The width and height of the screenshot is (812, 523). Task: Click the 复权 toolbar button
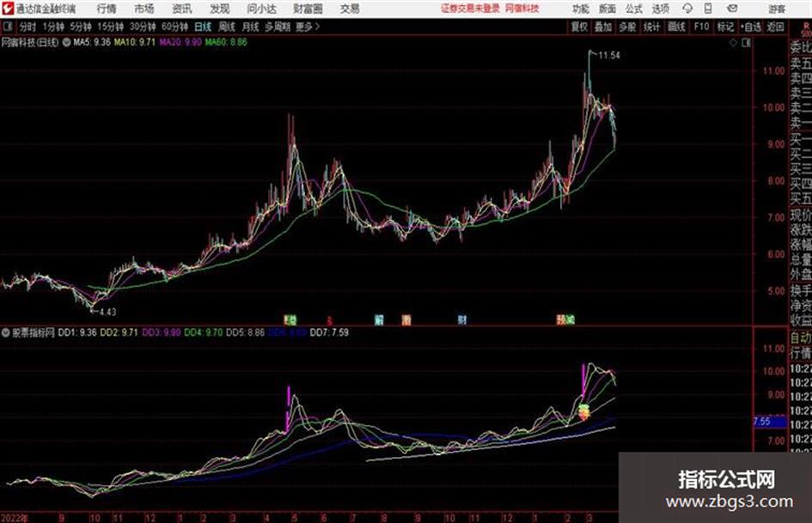(579, 27)
